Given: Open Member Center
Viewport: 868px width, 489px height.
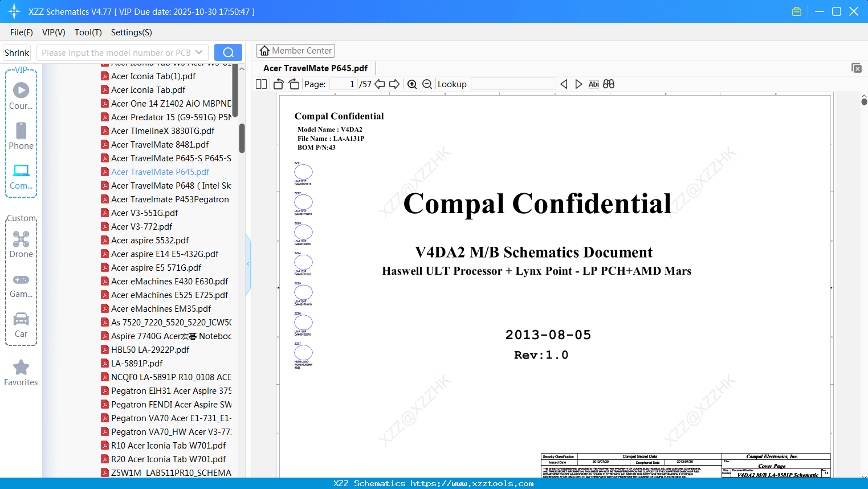Looking at the screenshot, I should pos(295,51).
